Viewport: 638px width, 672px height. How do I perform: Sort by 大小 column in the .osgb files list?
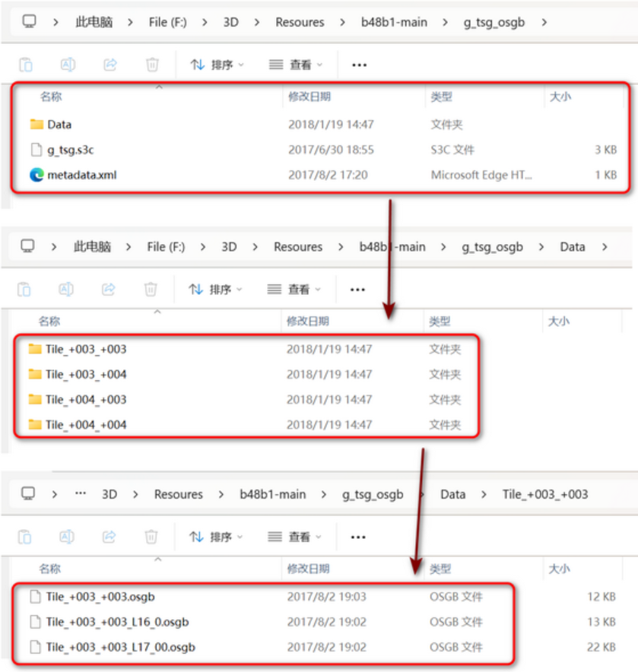pos(559,569)
